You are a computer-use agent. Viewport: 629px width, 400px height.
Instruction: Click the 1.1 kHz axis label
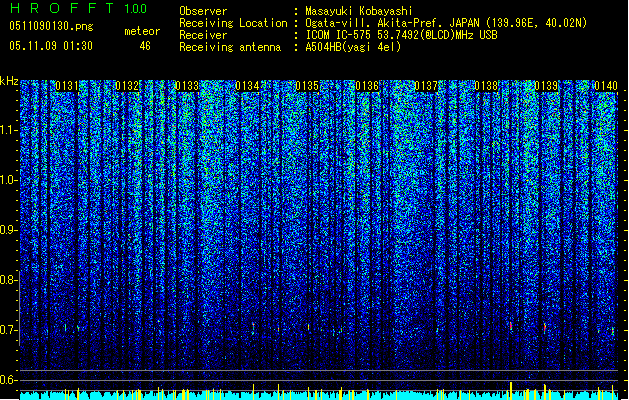8,130
